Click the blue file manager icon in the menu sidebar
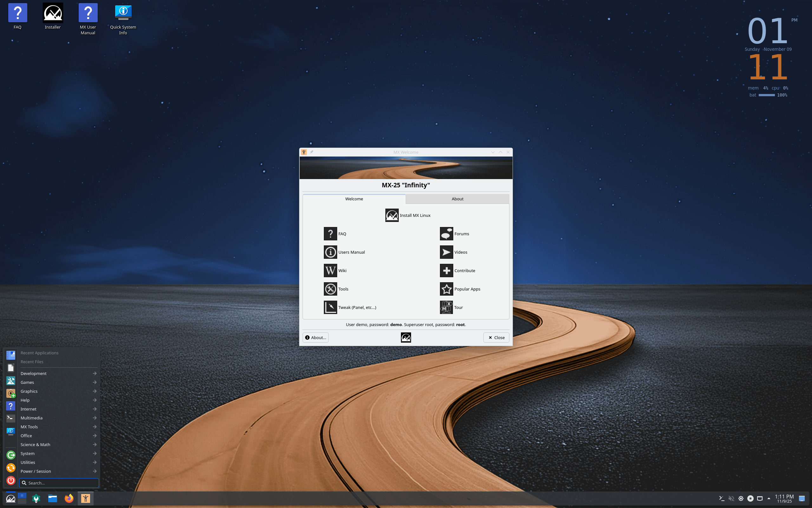The height and width of the screenshot is (508, 812). pos(11,355)
